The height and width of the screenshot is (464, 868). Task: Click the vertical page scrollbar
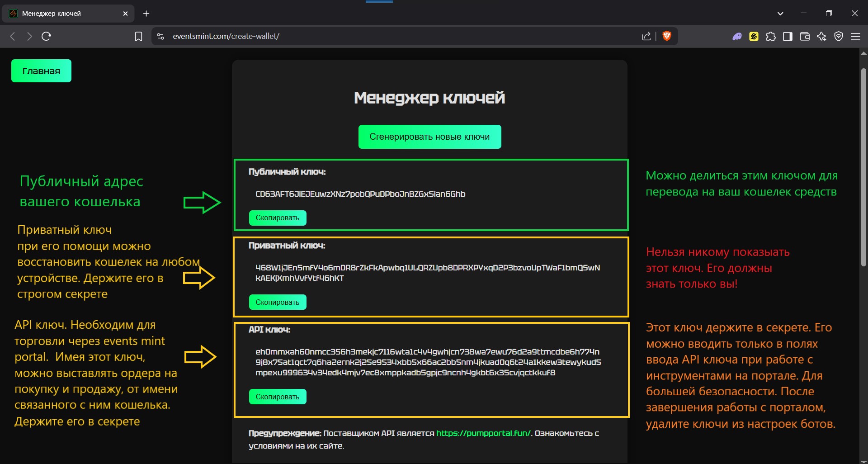863,167
